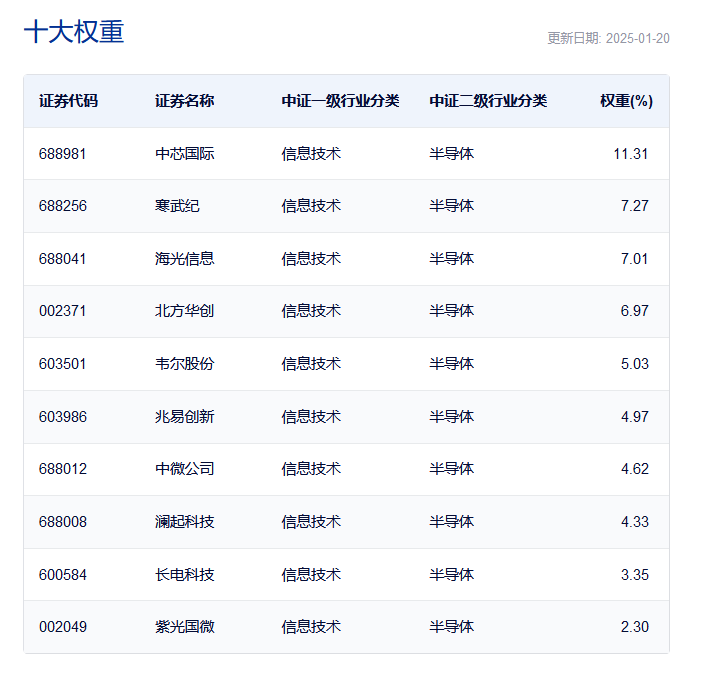Click the update date 2025-01-20
Image resolution: width=708 pixels, height=678 pixels.
pos(637,38)
